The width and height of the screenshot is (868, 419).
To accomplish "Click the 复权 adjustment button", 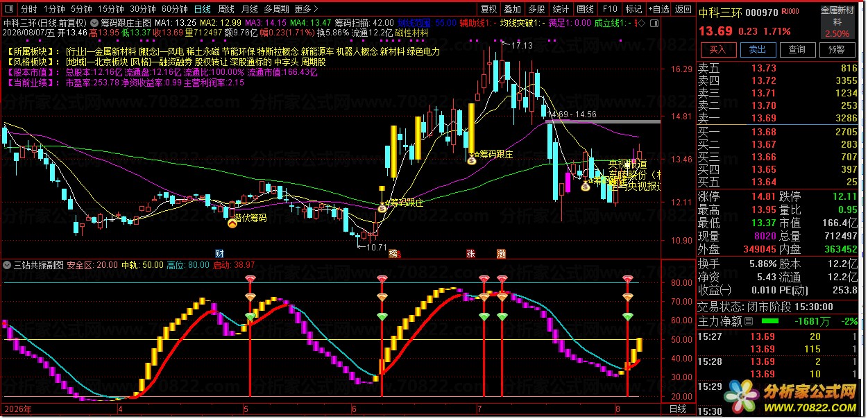I will [x=489, y=10].
